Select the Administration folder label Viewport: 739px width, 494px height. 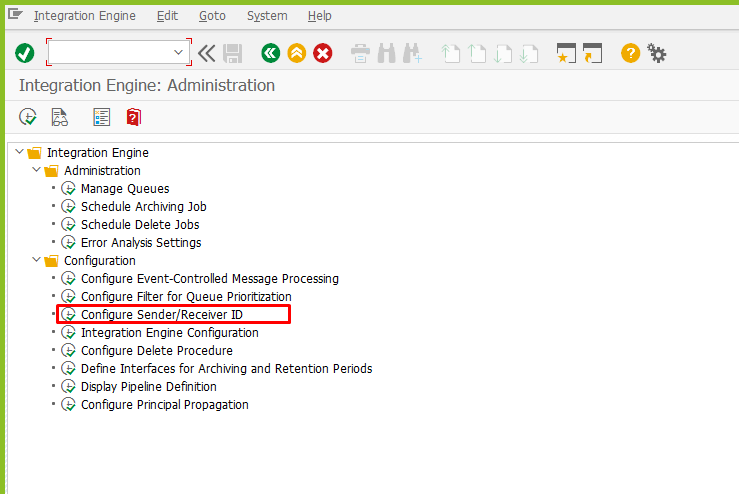click(102, 171)
